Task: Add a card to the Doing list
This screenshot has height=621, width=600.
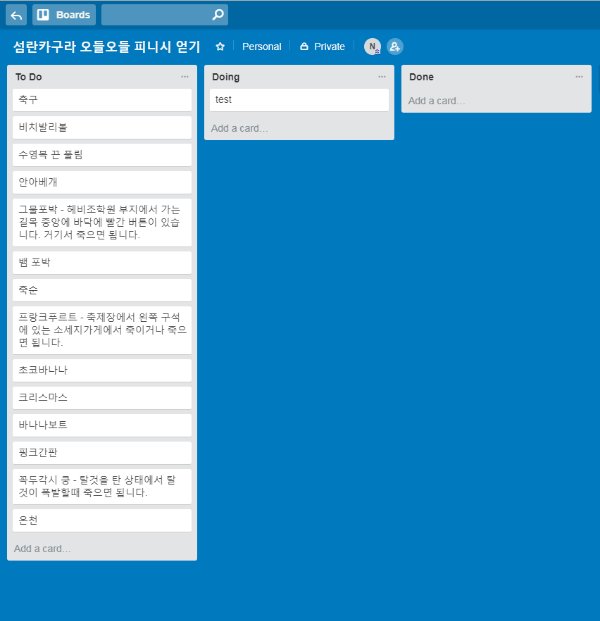Action: point(239,128)
